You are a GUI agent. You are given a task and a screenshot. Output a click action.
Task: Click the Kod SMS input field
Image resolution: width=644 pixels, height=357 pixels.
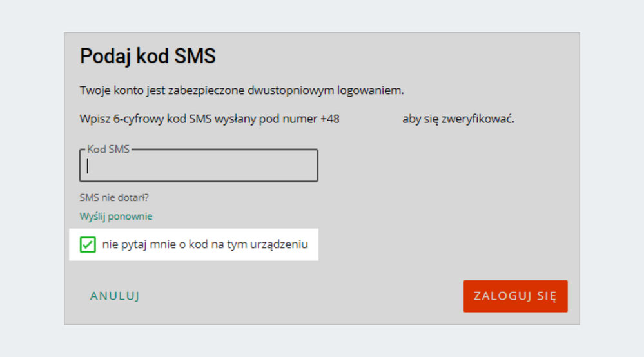[199, 166]
